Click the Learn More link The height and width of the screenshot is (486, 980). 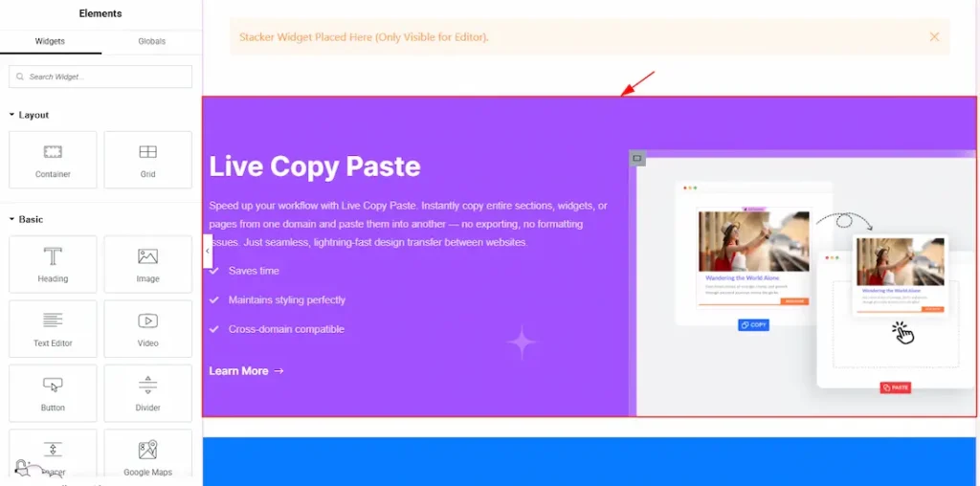coord(246,371)
